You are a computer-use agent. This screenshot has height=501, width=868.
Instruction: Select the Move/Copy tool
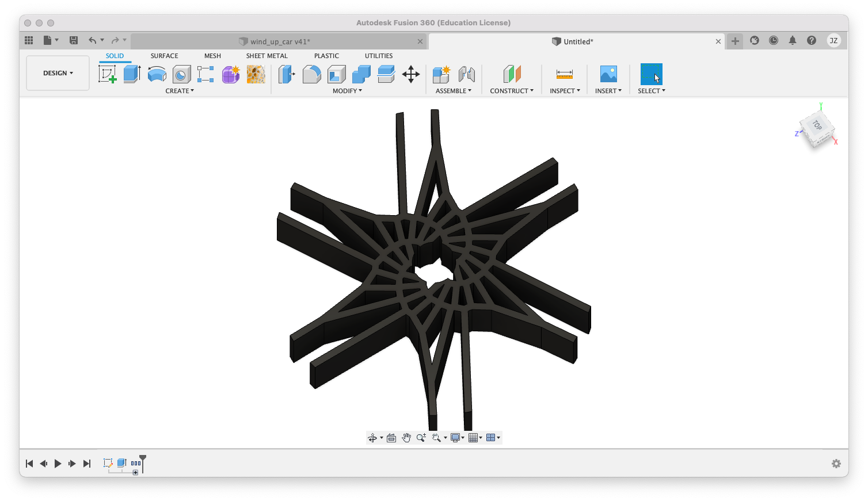411,74
